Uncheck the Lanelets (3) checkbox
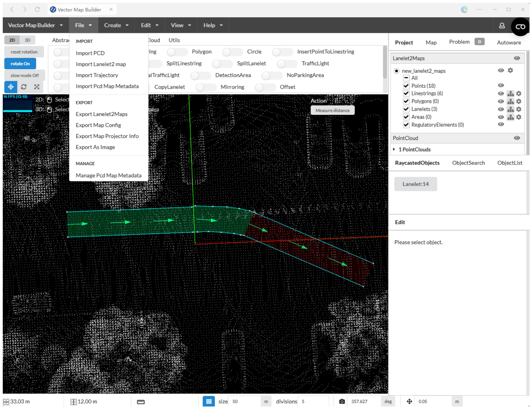Image resolution: width=532 pixels, height=409 pixels. point(406,109)
